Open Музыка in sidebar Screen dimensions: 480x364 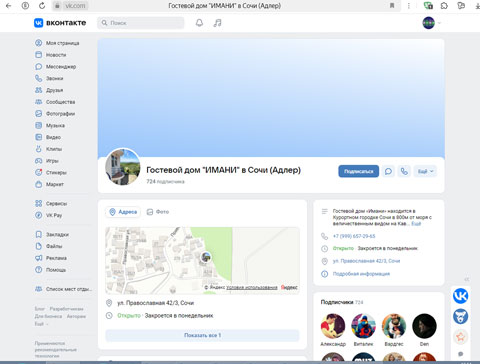pos(50,125)
